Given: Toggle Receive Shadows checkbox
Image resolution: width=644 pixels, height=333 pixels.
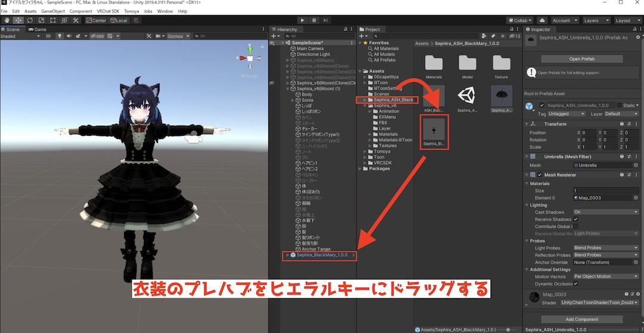Looking at the screenshot, I should pyautogui.click(x=575, y=219).
